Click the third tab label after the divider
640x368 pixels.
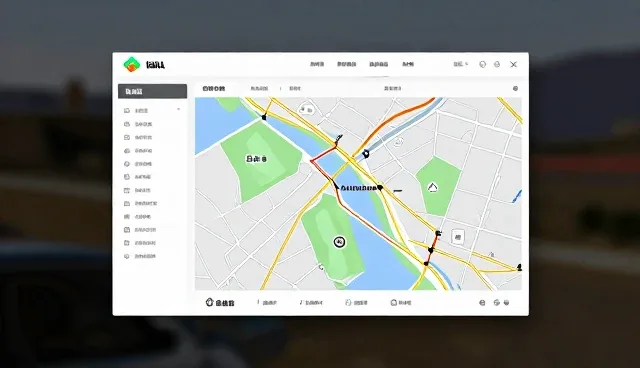295,89
